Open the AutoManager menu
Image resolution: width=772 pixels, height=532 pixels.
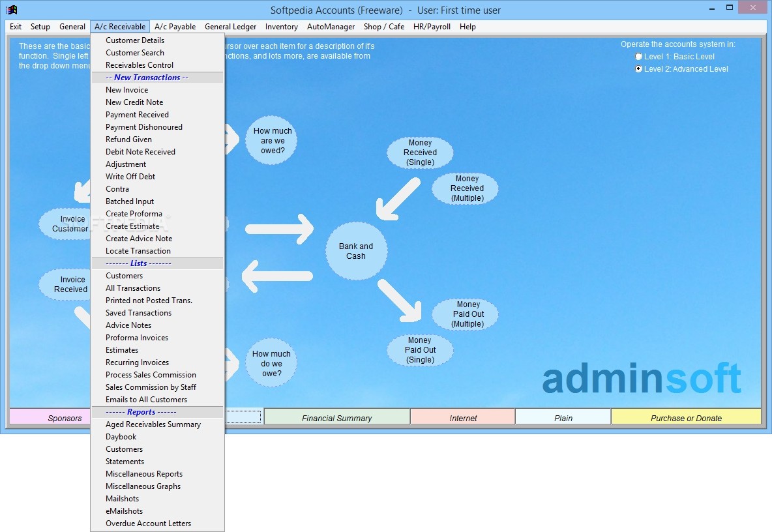pyautogui.click(x=331, y=27)
